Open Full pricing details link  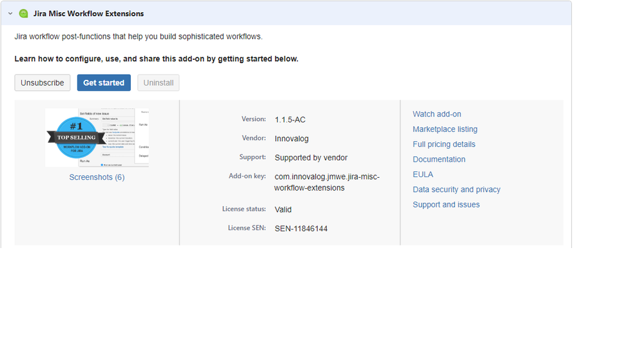(x=444, y=144)
